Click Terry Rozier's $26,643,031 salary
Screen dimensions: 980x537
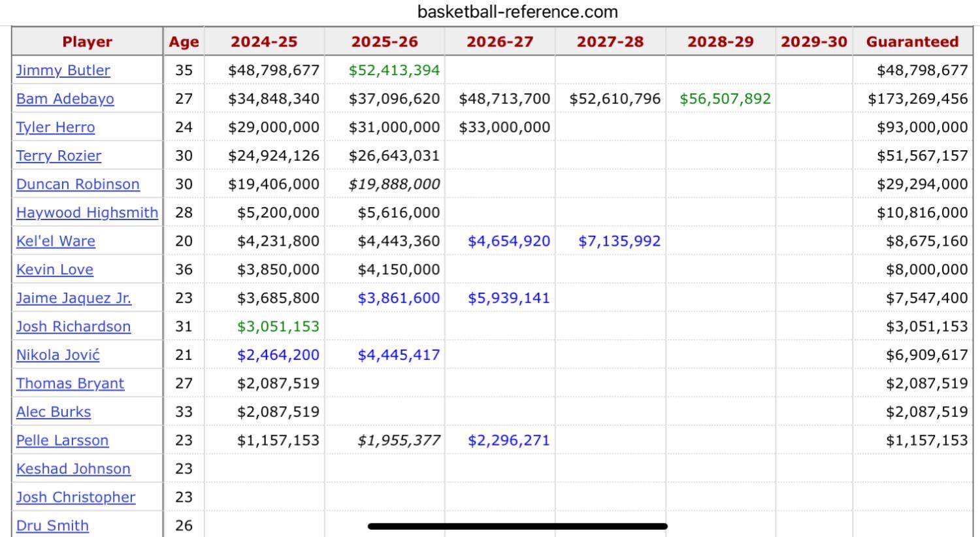(394, 155)
